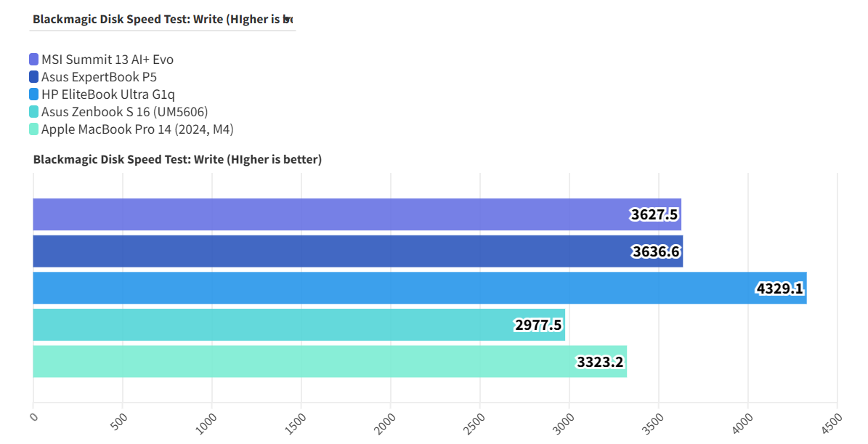This screenshot has width=868, height=444.
Task: Hide the Asus Zenbook S 16 (UM5606) series label
Action: click(x=125, y=112)
